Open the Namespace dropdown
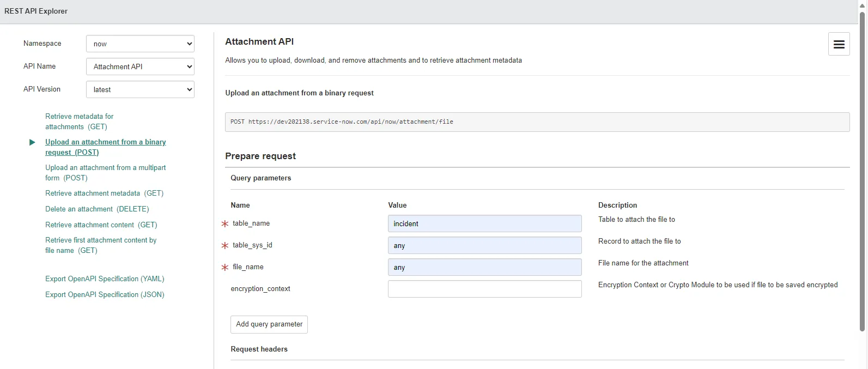The width and height of the screenshot is (868, 369). point(140,44)
